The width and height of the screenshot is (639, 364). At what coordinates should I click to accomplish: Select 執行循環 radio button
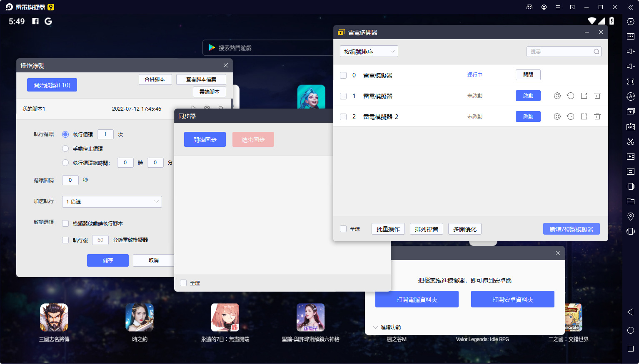65,134
